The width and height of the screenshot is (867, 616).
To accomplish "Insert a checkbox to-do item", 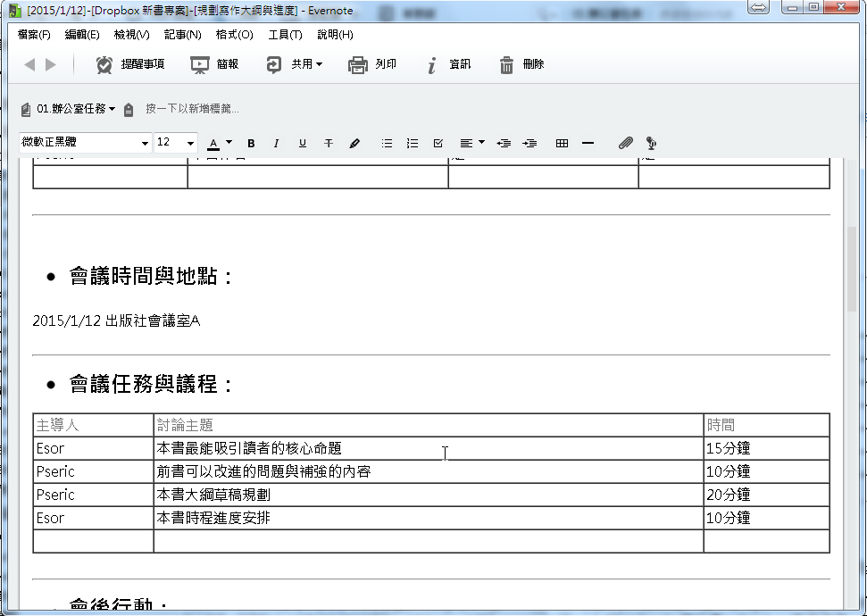I will pos(438,143).
